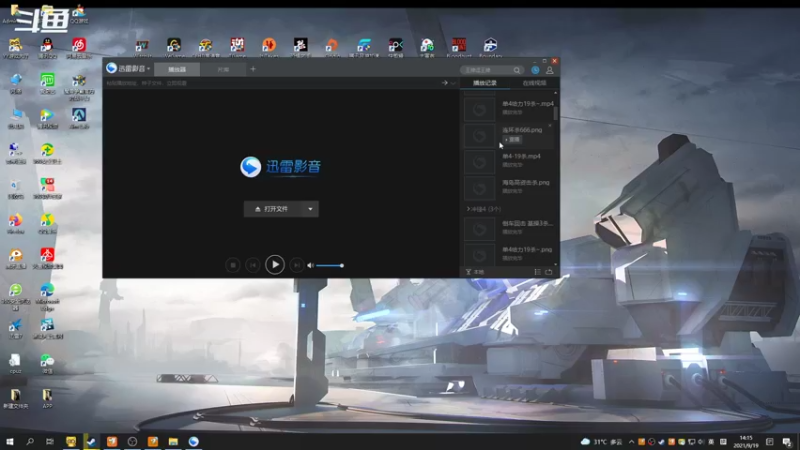Select the 海岛高战击杀.png history item
Screen dimensions: 800x450
point(508,187)
